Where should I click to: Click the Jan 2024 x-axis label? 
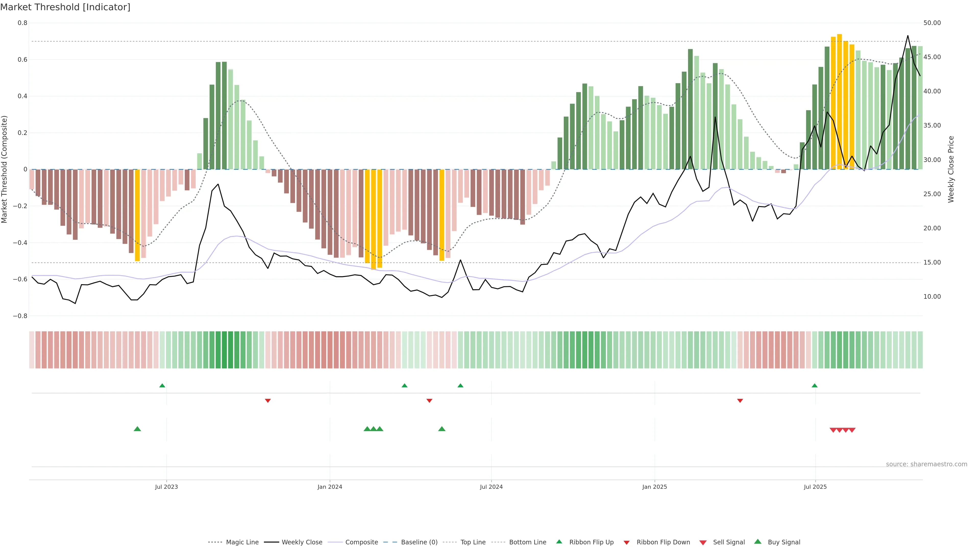(x=330, y=487)
